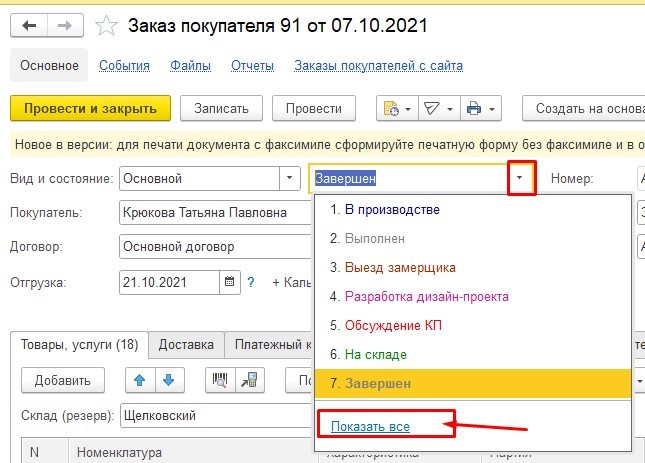
Task: Click the Добавить button
Action: (63, 380)
